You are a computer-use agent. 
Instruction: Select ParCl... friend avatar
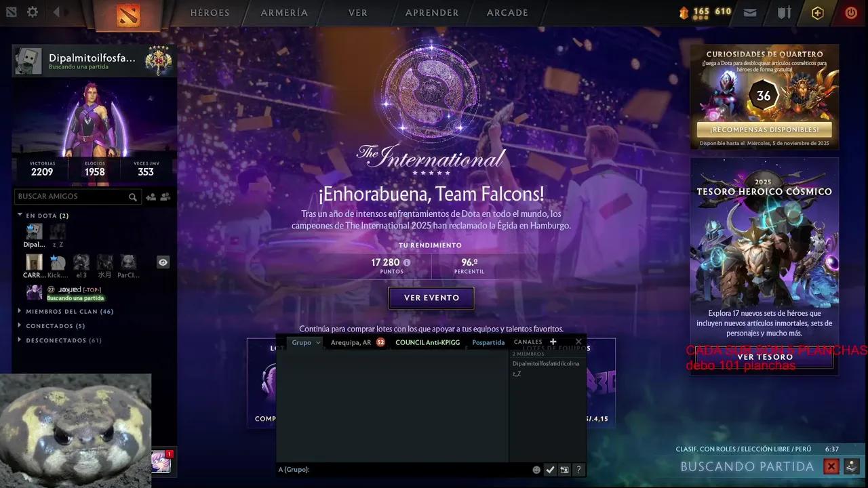coord(128,262)
